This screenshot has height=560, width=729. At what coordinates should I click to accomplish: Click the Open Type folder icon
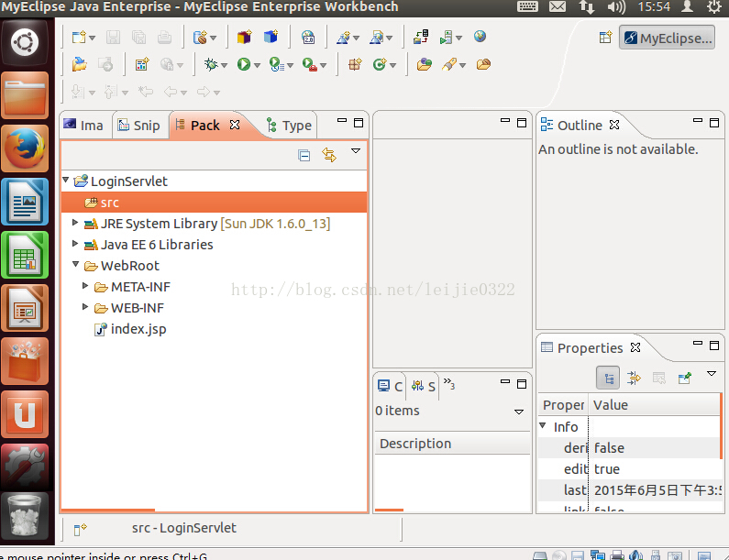pos(424,64)
